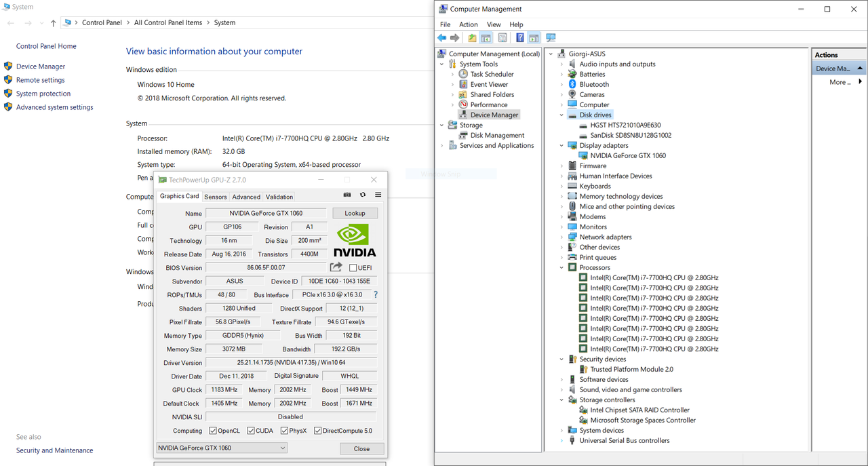Expand the Keyboards category
The height and width of the screenshot is (466, 868).
(x=561, y=187)
